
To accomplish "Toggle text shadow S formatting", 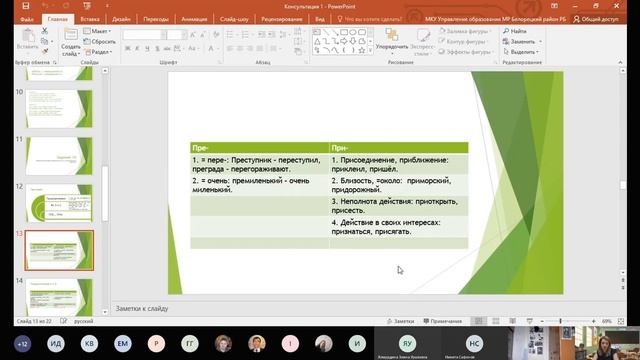I will click(x=157, y=49).
